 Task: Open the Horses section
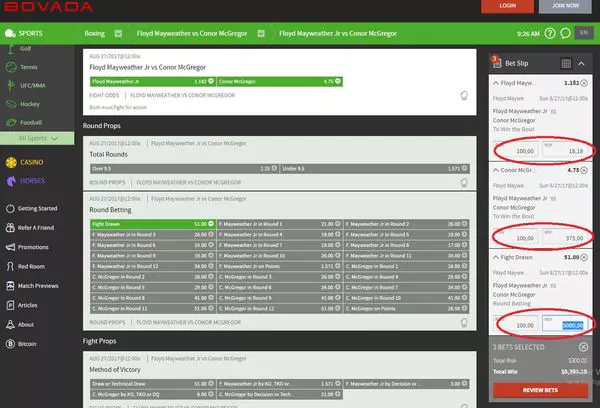coord(32,181)
